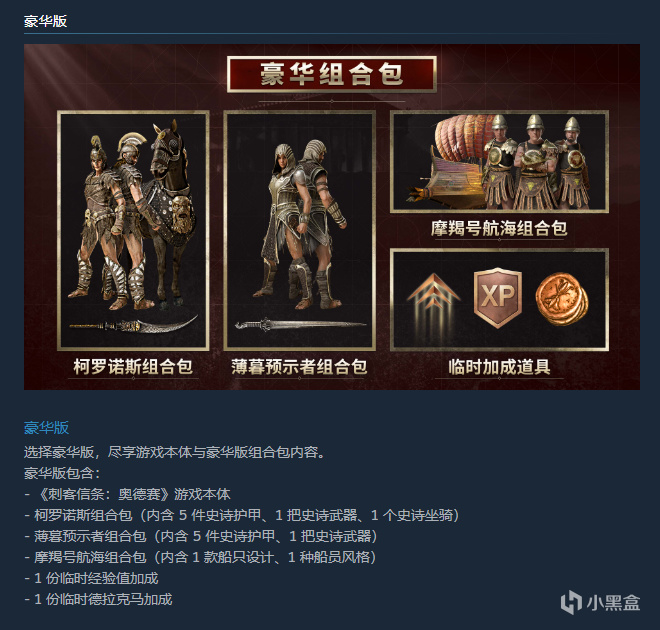Open the 薄暮预示者组合包 pack thumbnail
Viewport: 660px width, 630px height.
[299, 231]
